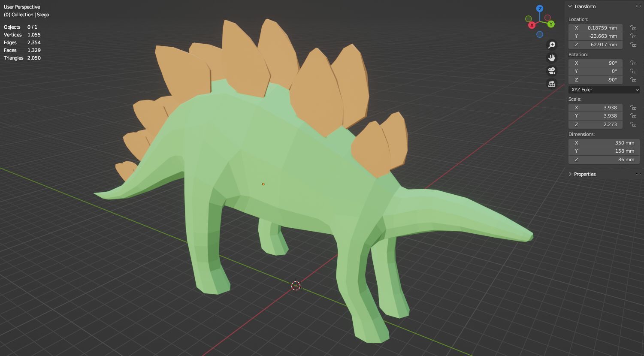644x356 pixels.
Task: Click the 'User Perspective' overlay text
Action: pyautogui.click(x=22, y=7)
